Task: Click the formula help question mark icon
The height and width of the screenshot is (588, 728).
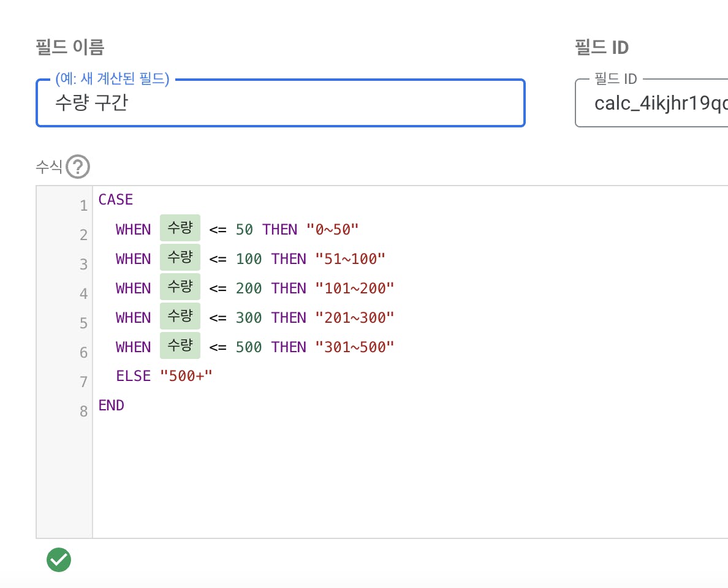Action: click(78, 167)
